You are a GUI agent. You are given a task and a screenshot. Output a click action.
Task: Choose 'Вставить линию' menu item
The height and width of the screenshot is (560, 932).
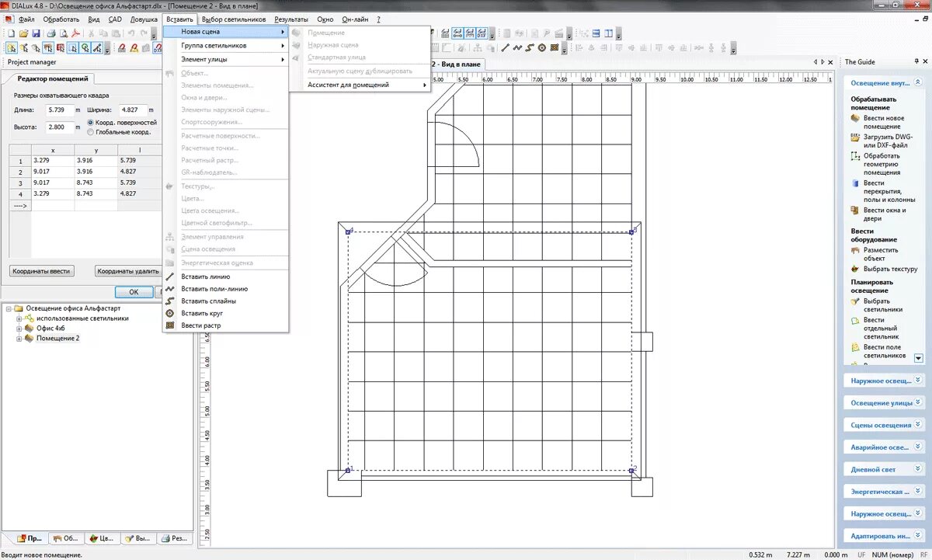point(225,277)
